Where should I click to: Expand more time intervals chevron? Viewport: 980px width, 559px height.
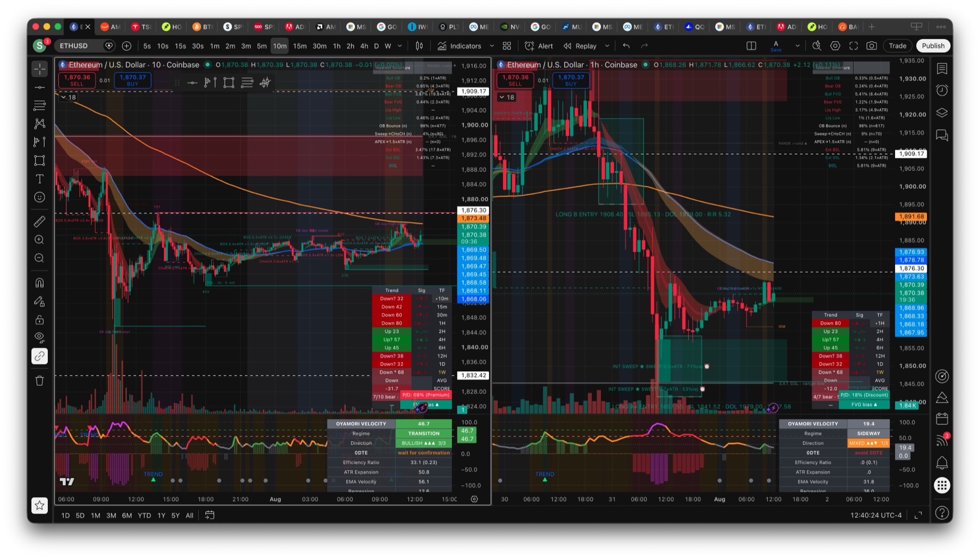pos(400,46)
